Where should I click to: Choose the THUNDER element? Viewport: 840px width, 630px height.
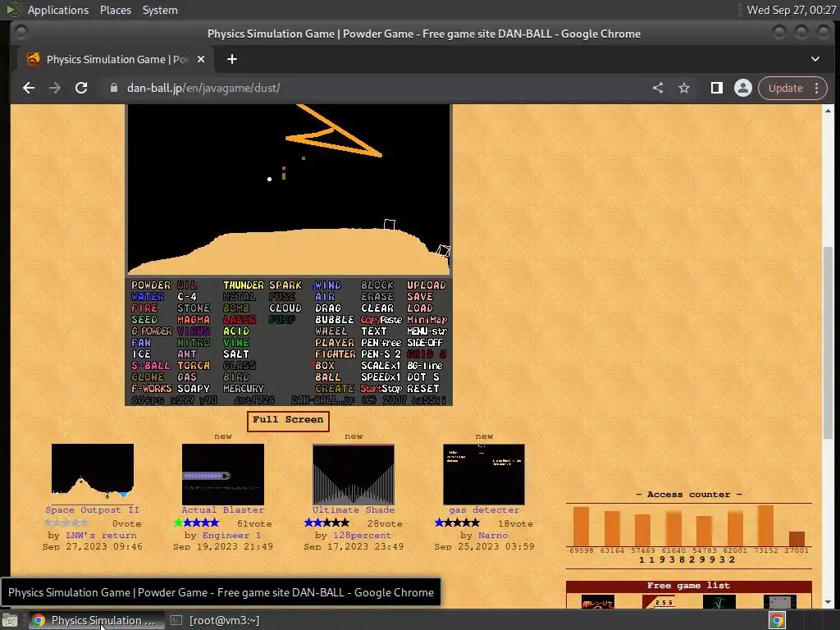pos(243,285)
